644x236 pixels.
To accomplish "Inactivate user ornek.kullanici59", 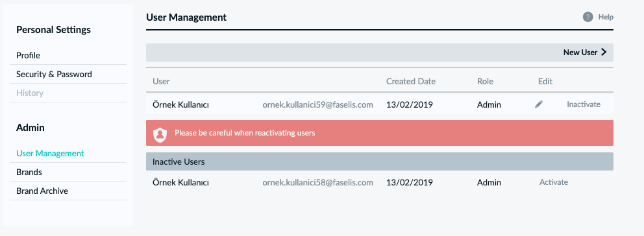I will click(584, 104).
